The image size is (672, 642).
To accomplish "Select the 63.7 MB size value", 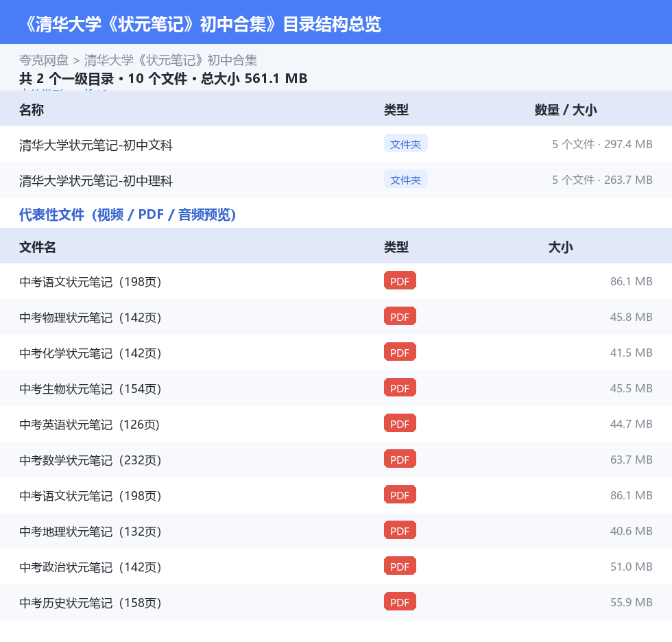I will click(632, 459).
